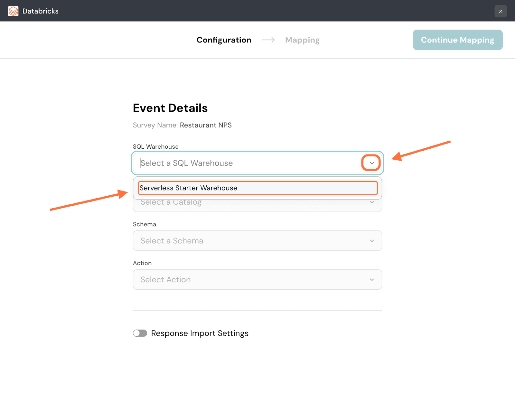The width and height of the screenshot is (515, 420).
Task: Open the Select a Schema dropdown
Action: [251, 241]
